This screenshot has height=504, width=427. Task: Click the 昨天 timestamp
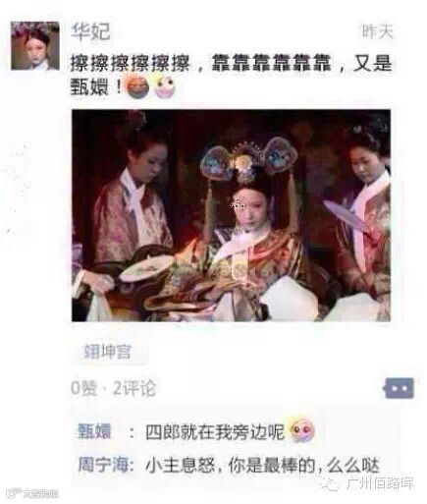pos(378,31)
